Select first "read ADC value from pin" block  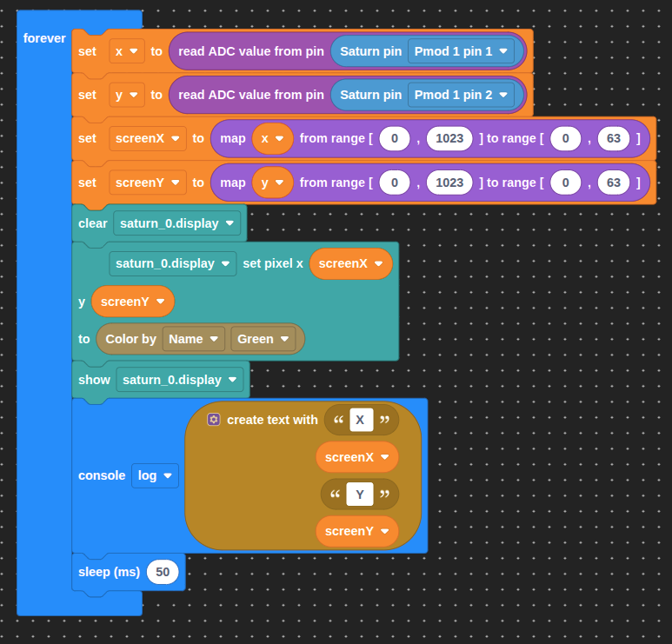251,51
